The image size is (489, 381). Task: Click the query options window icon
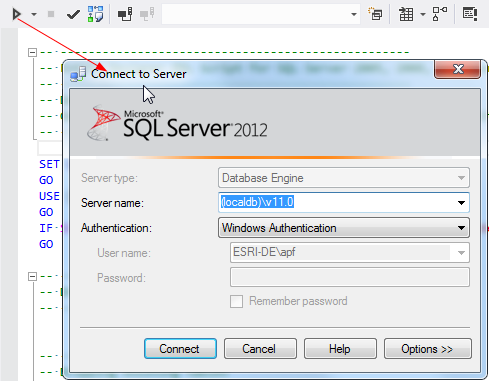pyautogui.click(x=375, y=14)
